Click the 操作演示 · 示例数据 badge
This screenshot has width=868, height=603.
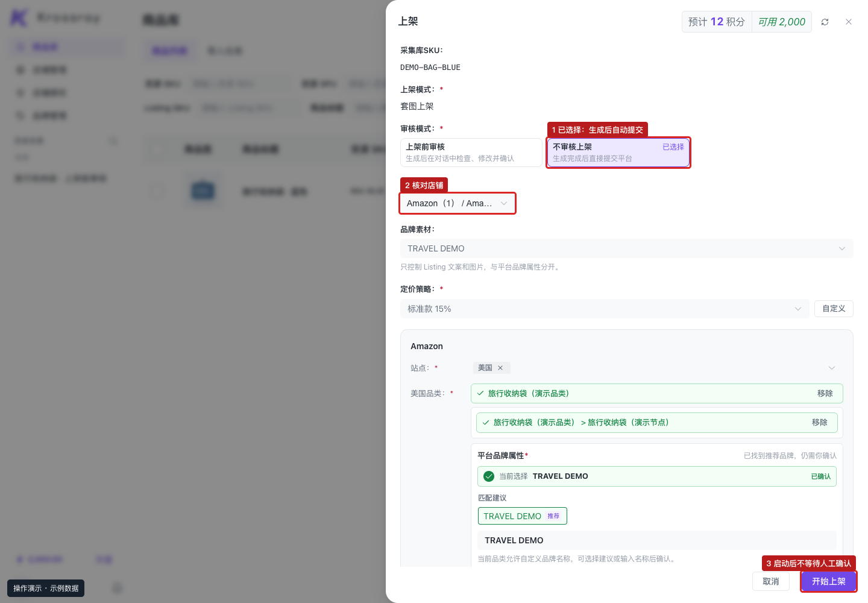[46, 589]
